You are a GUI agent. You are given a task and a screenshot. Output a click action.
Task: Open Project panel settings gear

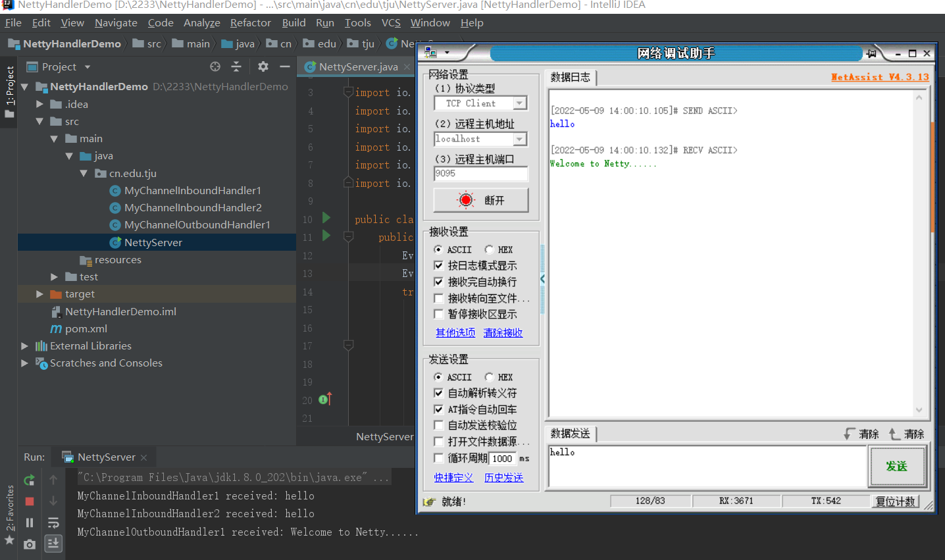click(263, 66)
